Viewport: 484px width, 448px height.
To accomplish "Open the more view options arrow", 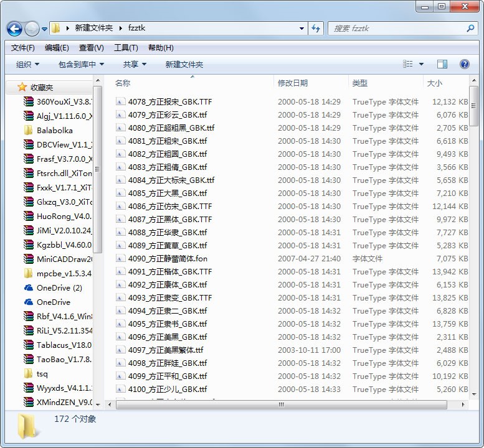I will [421, 64].
